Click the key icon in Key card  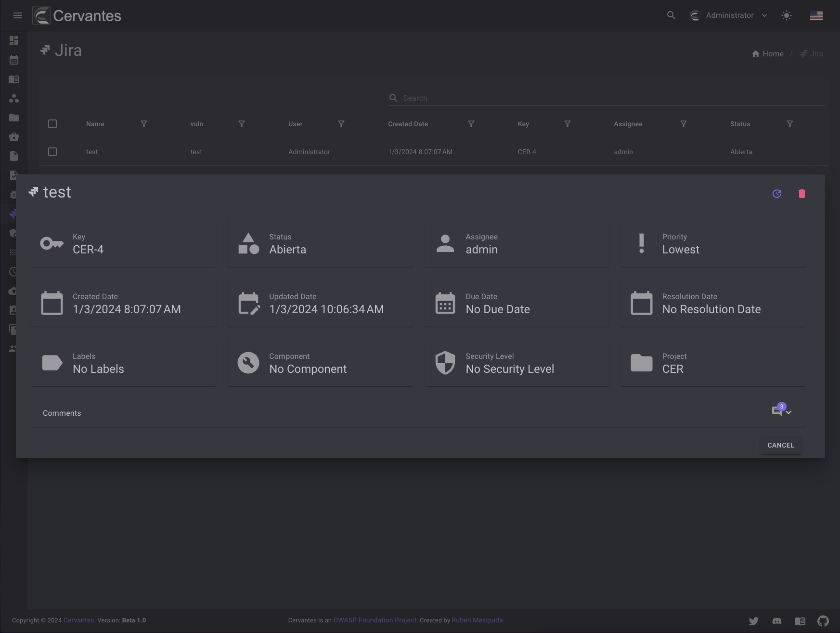tap(52, 243)
